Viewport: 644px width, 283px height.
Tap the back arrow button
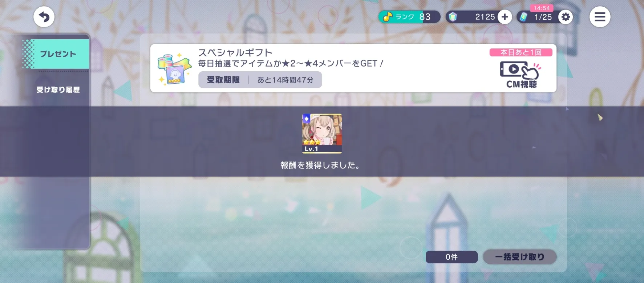pos(44,17)
